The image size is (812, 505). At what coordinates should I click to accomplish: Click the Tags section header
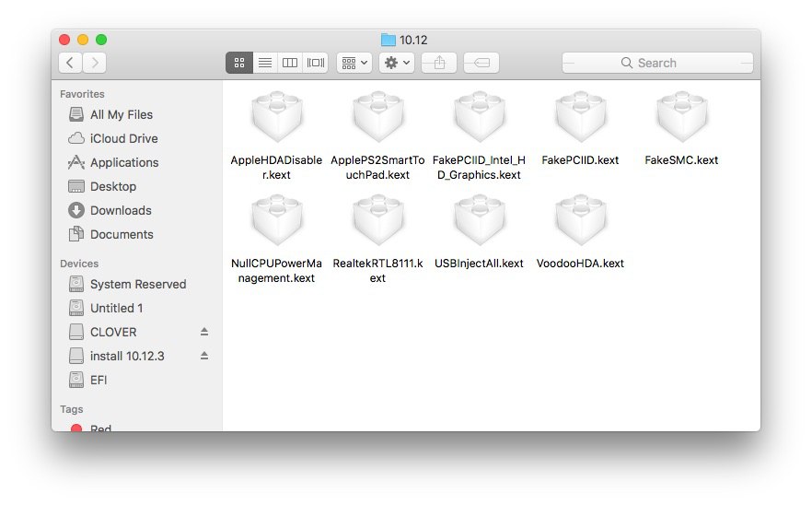[72, 409]
